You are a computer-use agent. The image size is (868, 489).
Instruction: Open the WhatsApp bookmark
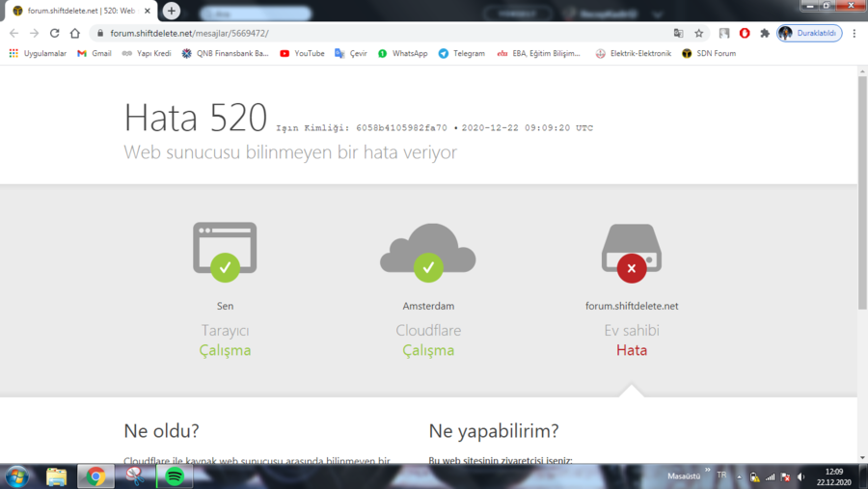(402, 53)
